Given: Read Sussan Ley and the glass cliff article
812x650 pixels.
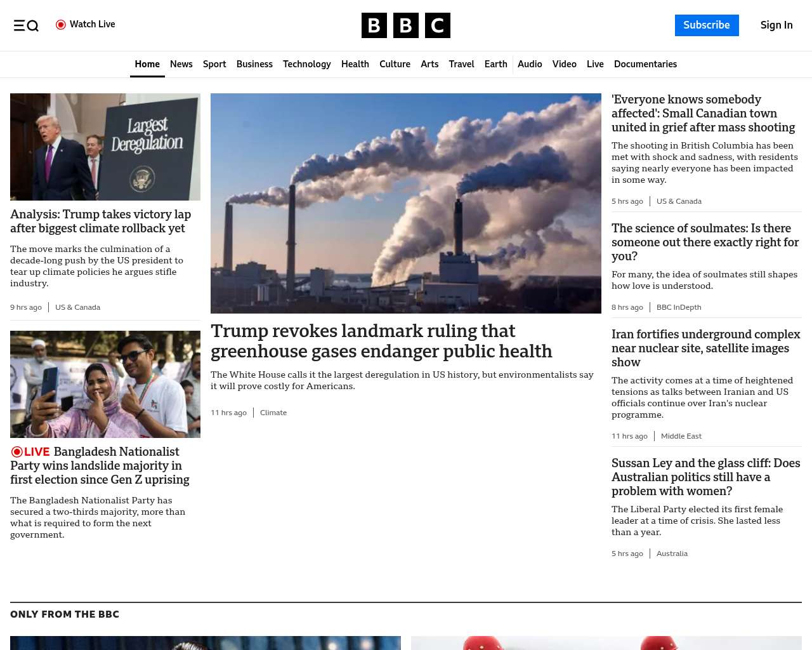Looking at the screenshot, I should click(705, 477).
